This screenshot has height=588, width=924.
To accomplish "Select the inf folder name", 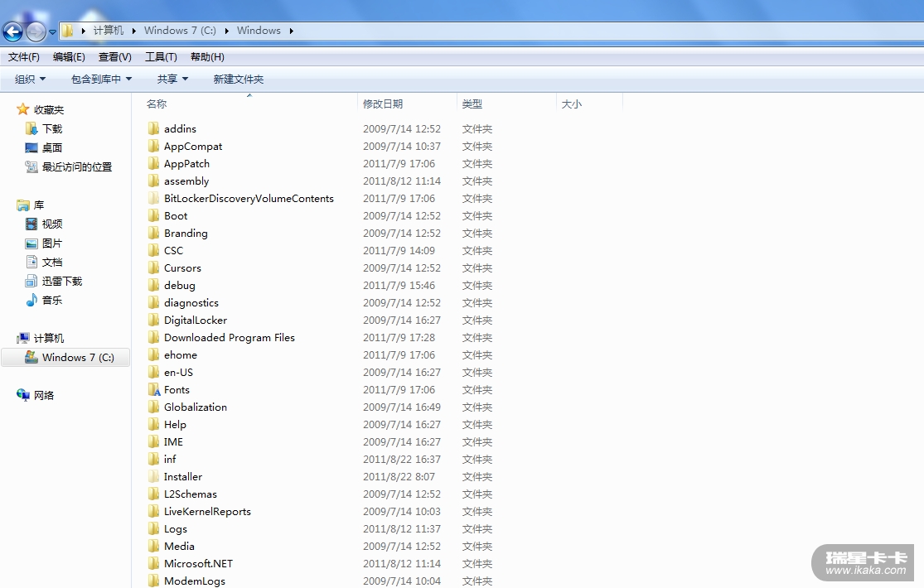I will tap(170, 459).
